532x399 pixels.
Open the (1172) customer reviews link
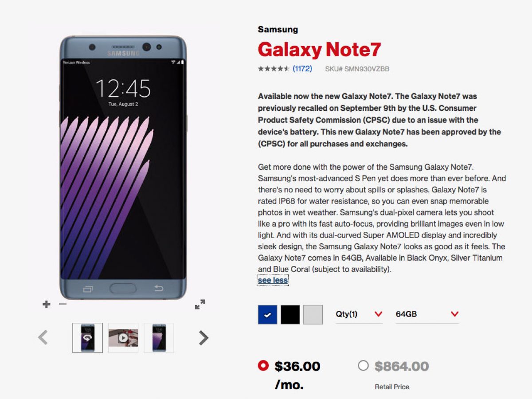(302, 69)
